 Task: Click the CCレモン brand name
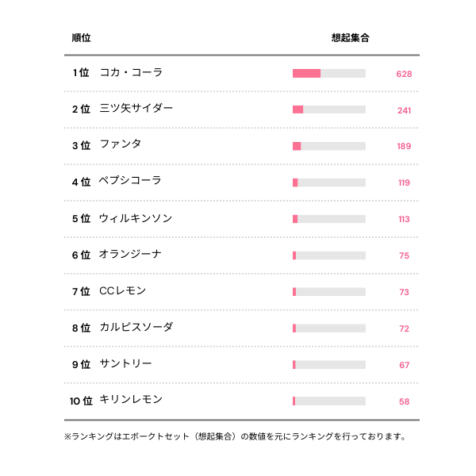pyautogui.click(x=123, y=291)
